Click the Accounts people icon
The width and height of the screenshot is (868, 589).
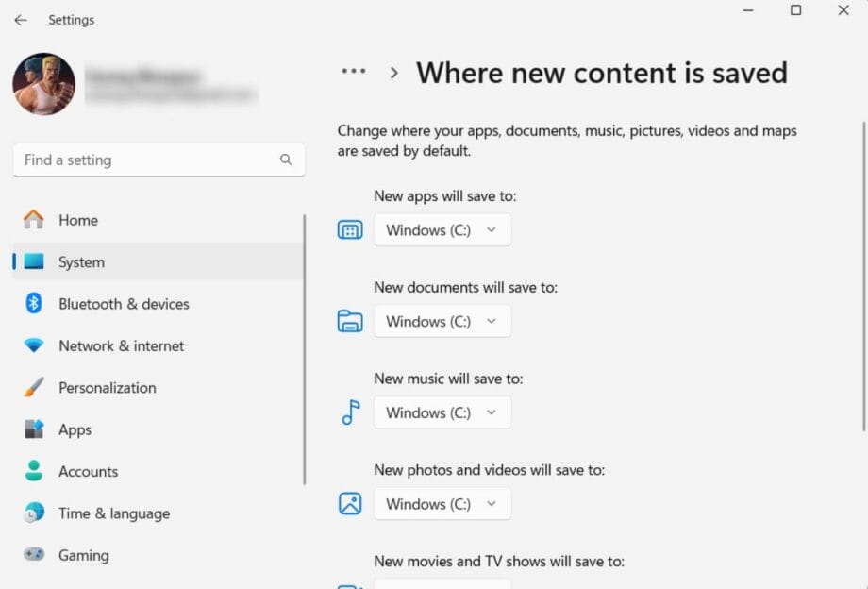click(32, 471)
